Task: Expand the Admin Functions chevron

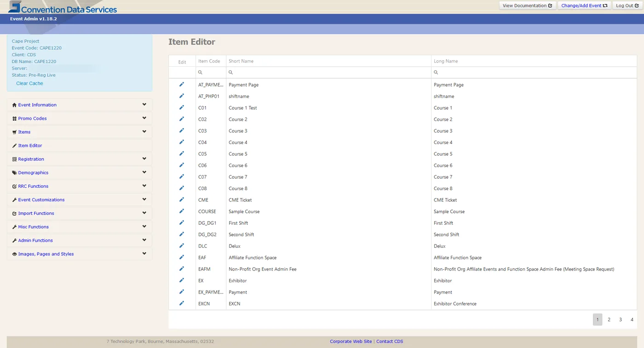Action: (144, 240)
